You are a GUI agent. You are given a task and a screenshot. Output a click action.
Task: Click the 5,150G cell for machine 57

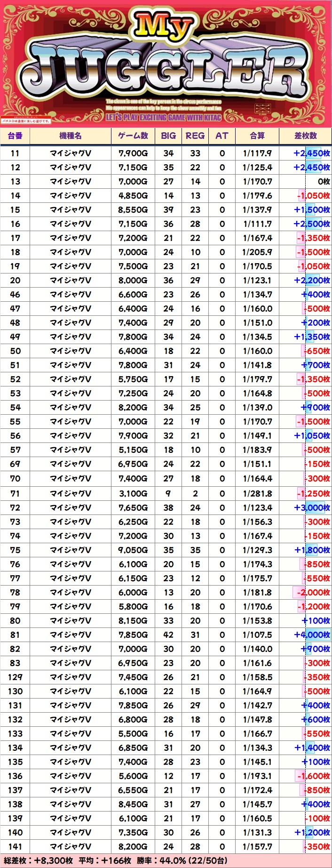tap(133, 450)
